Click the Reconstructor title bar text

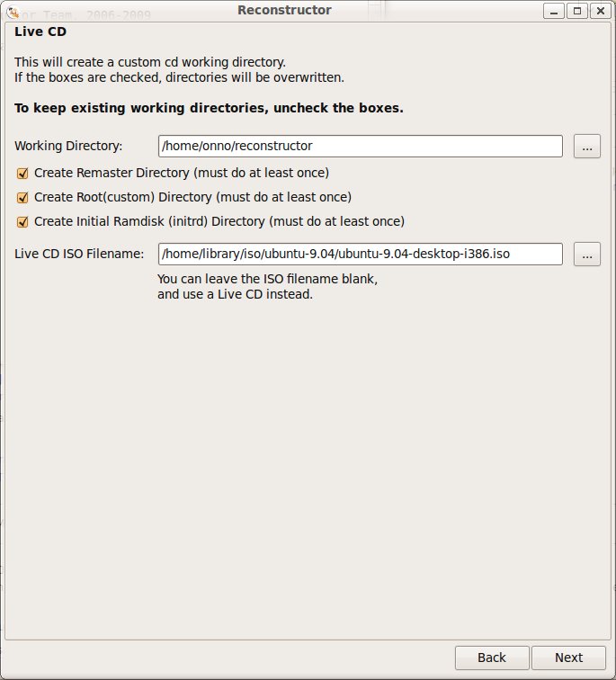tap(284, 10)
